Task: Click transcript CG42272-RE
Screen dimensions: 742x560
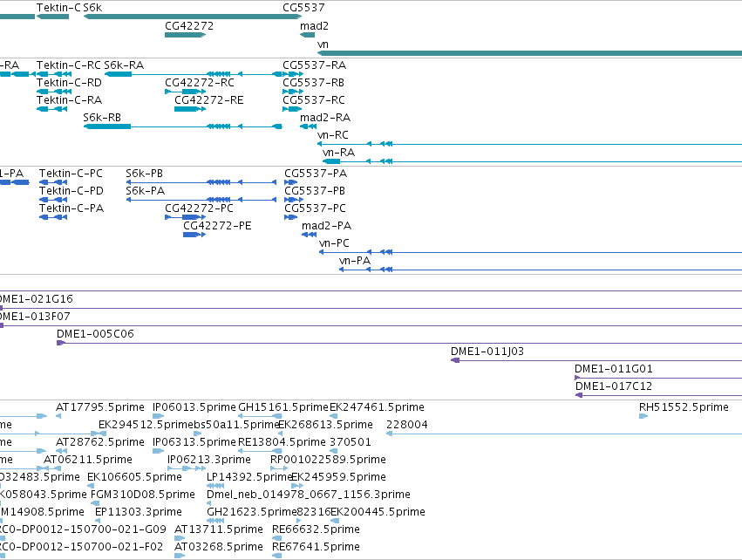Action: [190, 109]
